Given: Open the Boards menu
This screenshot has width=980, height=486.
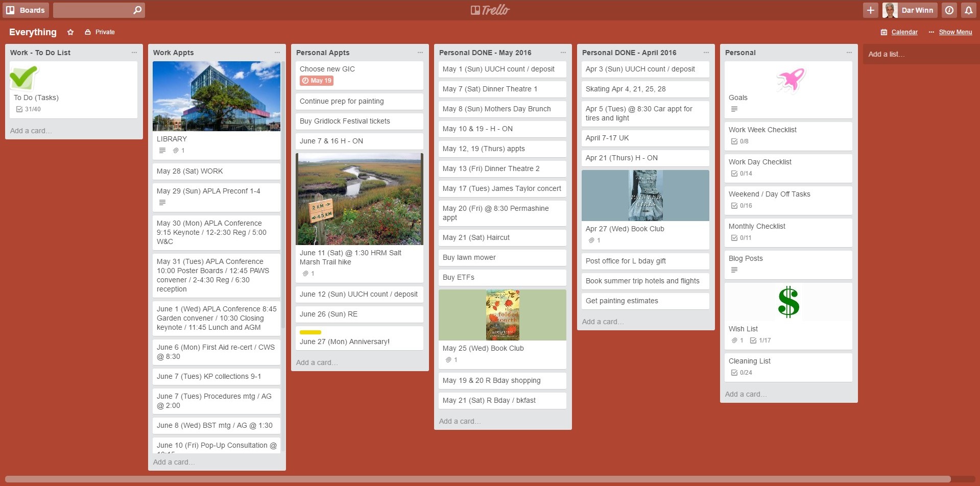Looking at the screenshot, I should pyautogui.click(x=26, y=10).
